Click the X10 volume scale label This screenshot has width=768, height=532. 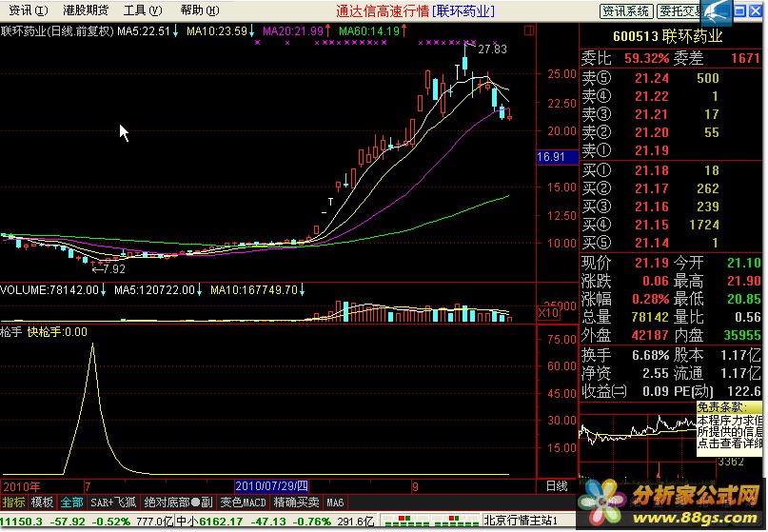pyautogui.click(x=547, y=312)
